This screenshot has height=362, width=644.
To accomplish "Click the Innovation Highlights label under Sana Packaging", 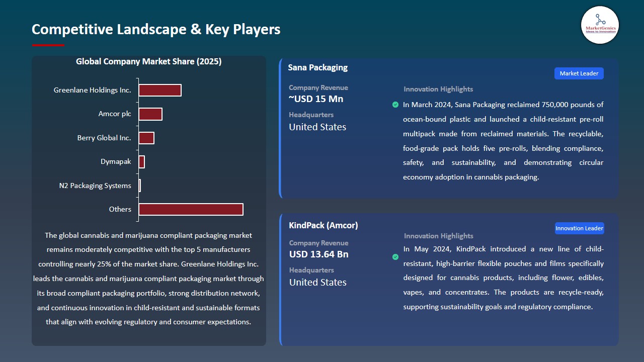I will (438, 89).
